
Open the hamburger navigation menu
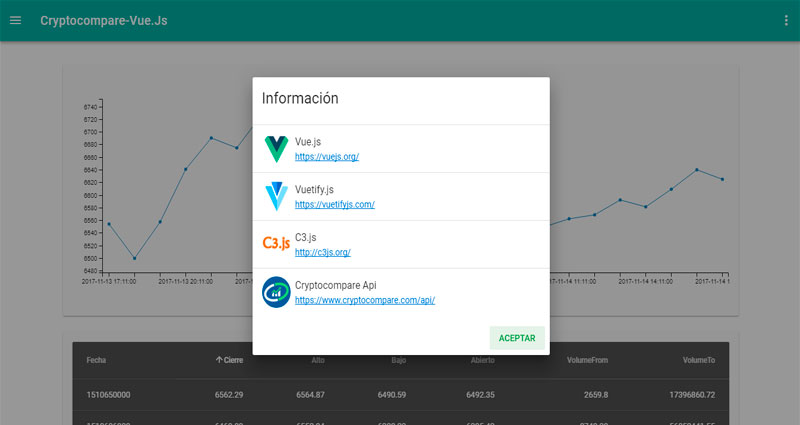click(x=15, y=20)
